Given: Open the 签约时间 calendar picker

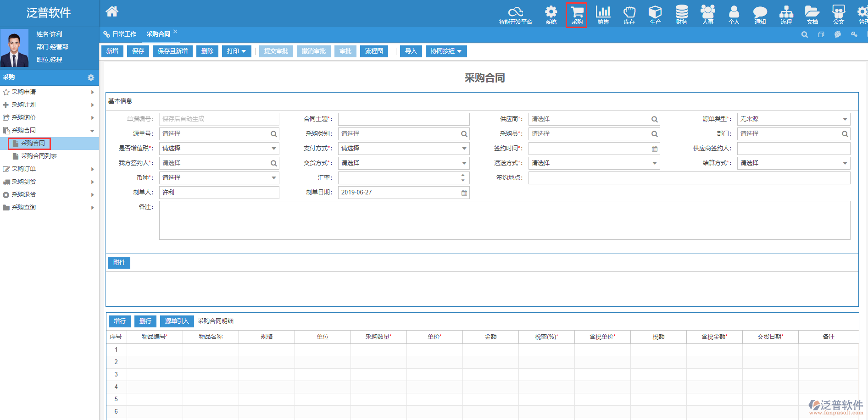Looking at the screenshot, I should click(x=654, y=149).
